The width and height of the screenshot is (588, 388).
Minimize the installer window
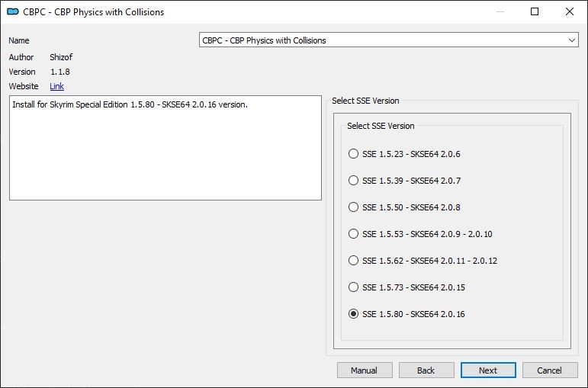pos(500,11)
